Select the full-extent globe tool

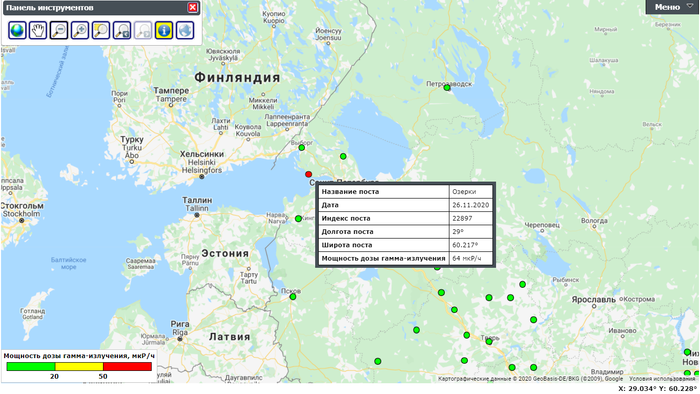click(x=17, y=30)
